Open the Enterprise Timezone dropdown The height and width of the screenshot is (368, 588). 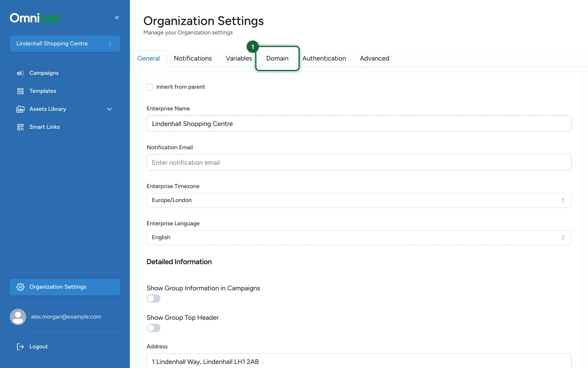coord(359,201)
